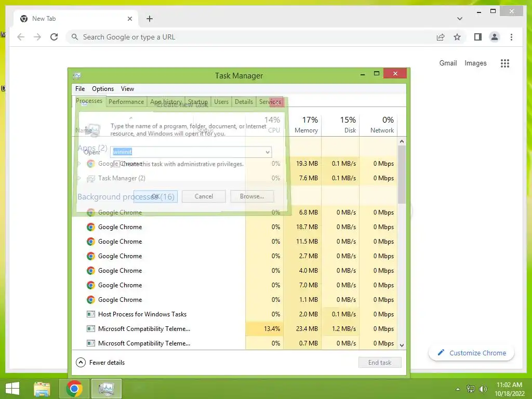This screenshot has height=399, width=532.
Task: Click the process list scrollbar thumb
Action: [x=402, y=175]
